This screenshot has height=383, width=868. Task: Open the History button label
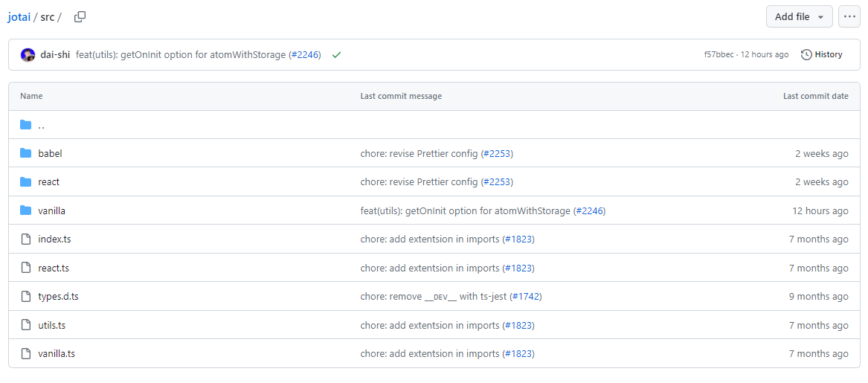829,54
